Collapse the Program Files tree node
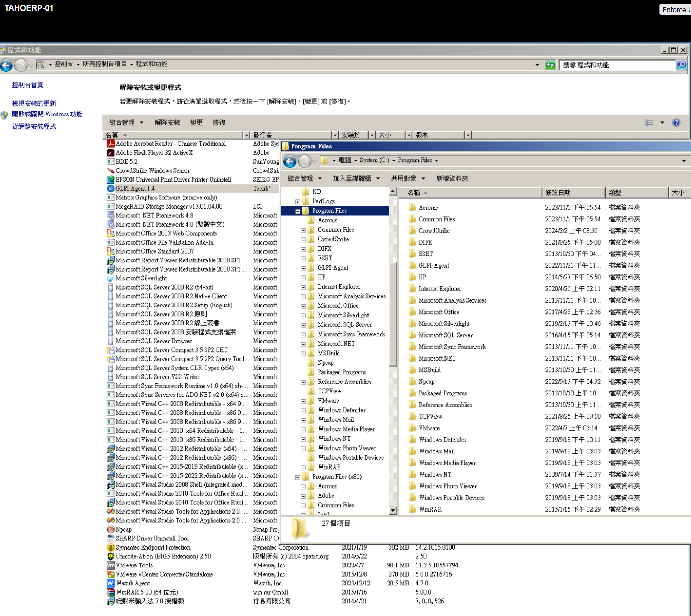 point(297,211)
